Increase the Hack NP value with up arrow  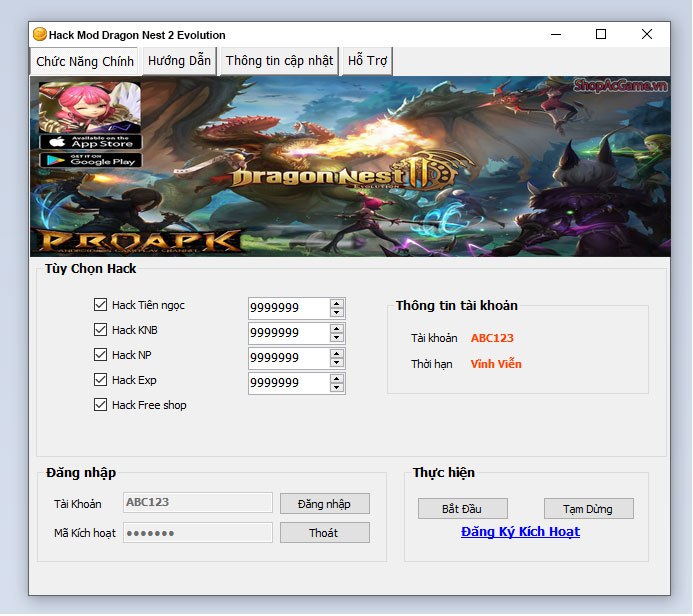[337, 354]
